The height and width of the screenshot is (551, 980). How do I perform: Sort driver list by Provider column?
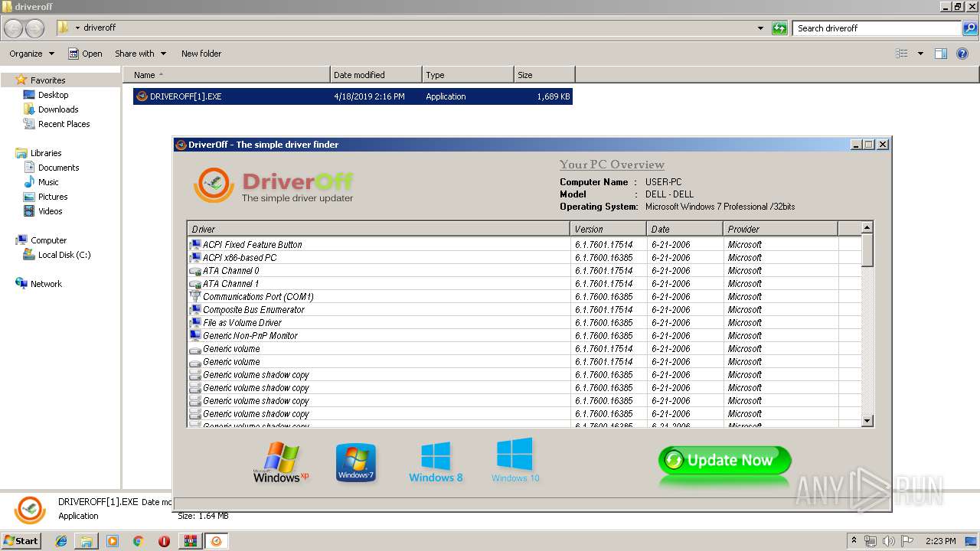780,229
